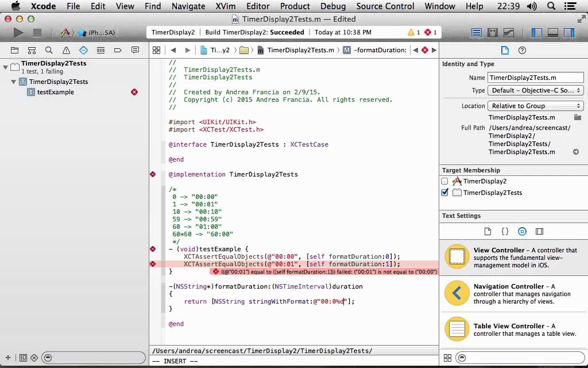
Task: Open the Source Control menu
Action: [385, 6]
